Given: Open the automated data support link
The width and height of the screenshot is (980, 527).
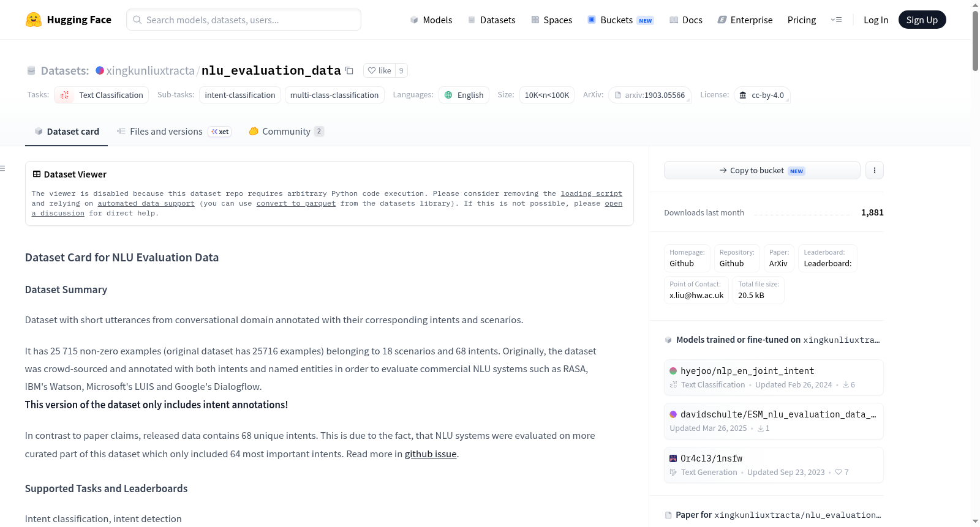Looking at the screenshot, I should 146,203.
